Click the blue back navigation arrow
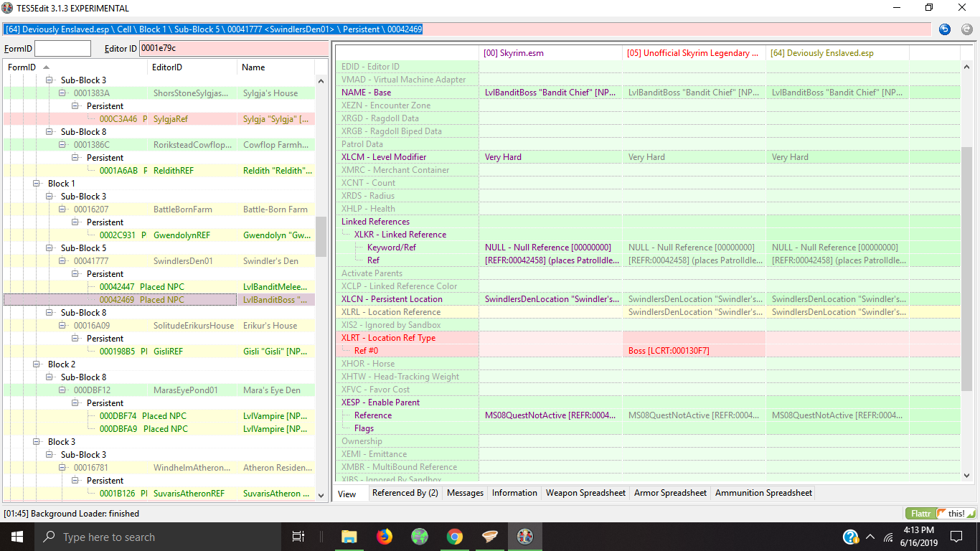Image resolution: width=980 pixels, height=551 pixels. [945, 29]
